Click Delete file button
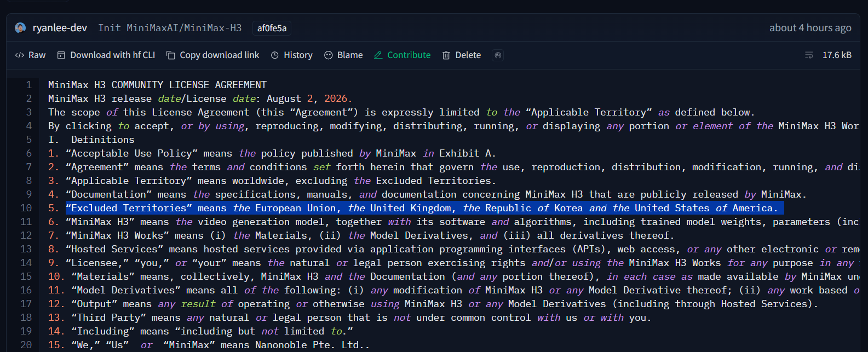 [462, 55]
